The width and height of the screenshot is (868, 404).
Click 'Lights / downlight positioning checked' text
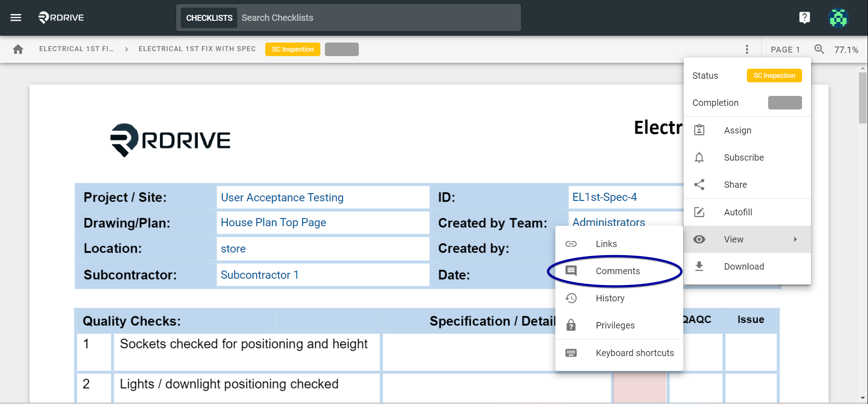tap(229, 384)
